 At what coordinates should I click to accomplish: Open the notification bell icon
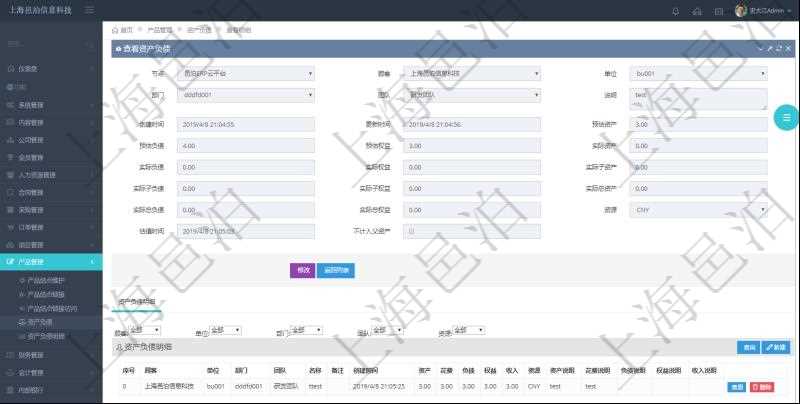[x=675, y=11]
